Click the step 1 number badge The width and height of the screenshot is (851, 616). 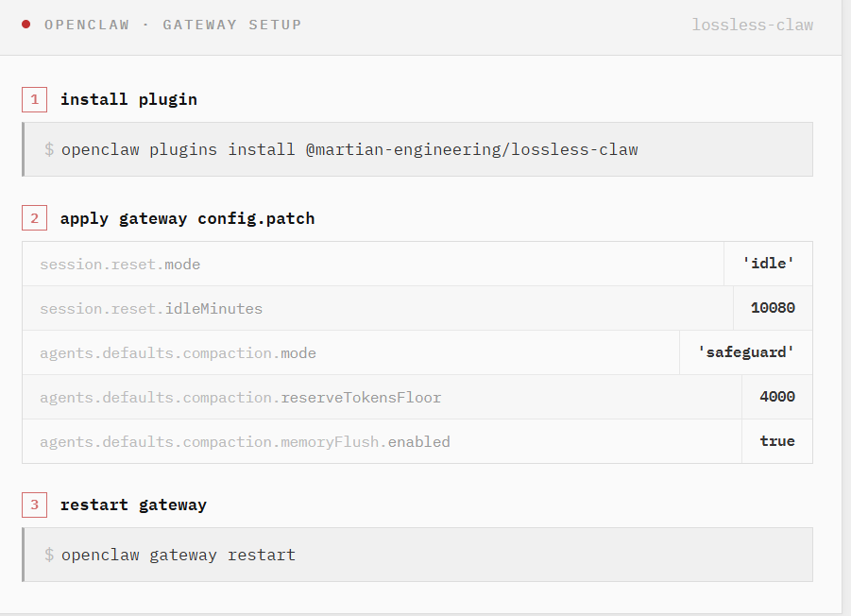pyautogui.click(x=34, y=99)
